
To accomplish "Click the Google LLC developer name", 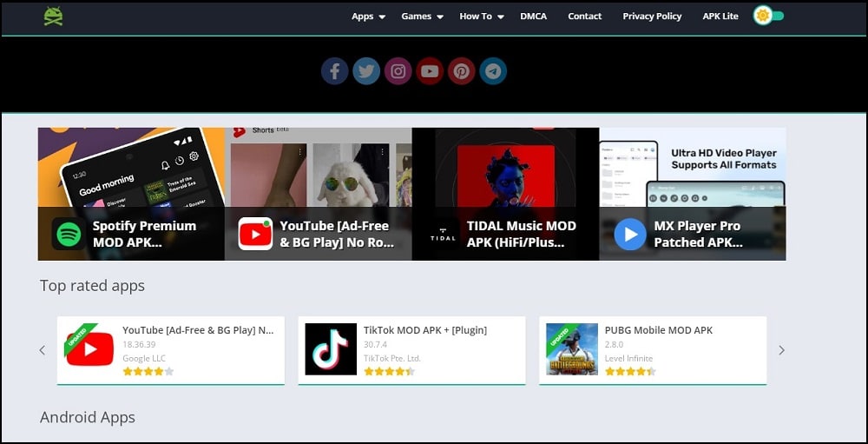I will (x=144, y=358).
